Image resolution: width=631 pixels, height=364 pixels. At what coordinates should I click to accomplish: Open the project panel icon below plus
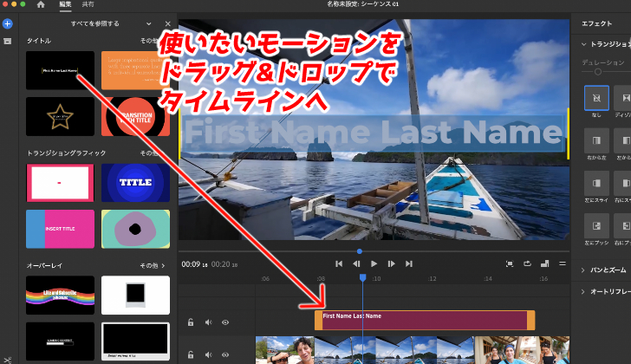(7, 41)
